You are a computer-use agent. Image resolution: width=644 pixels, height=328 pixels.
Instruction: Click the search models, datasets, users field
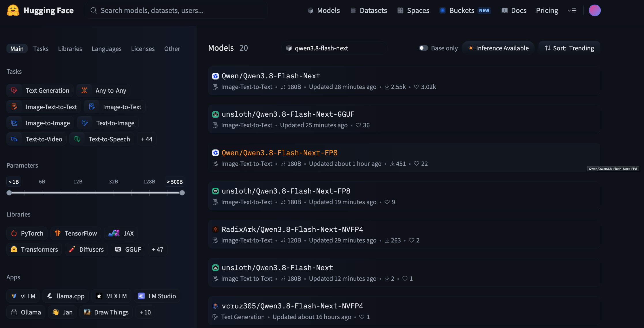(x=176, y=10)
